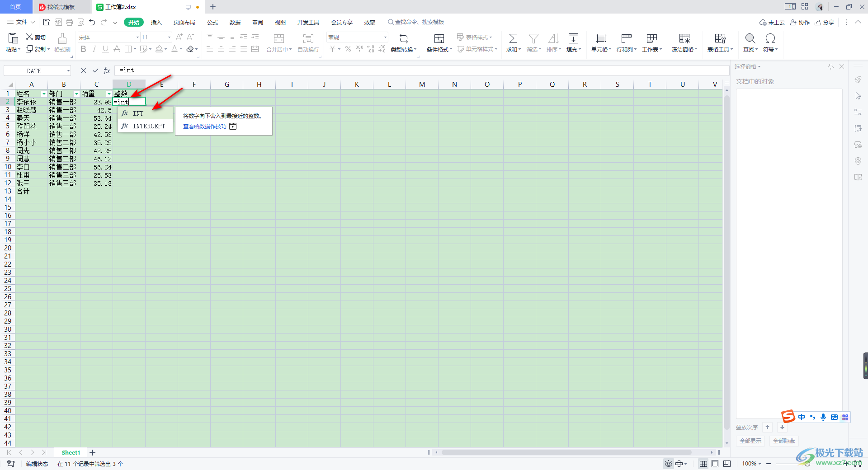Toggle Italic formatting

(x=94, y=49)
